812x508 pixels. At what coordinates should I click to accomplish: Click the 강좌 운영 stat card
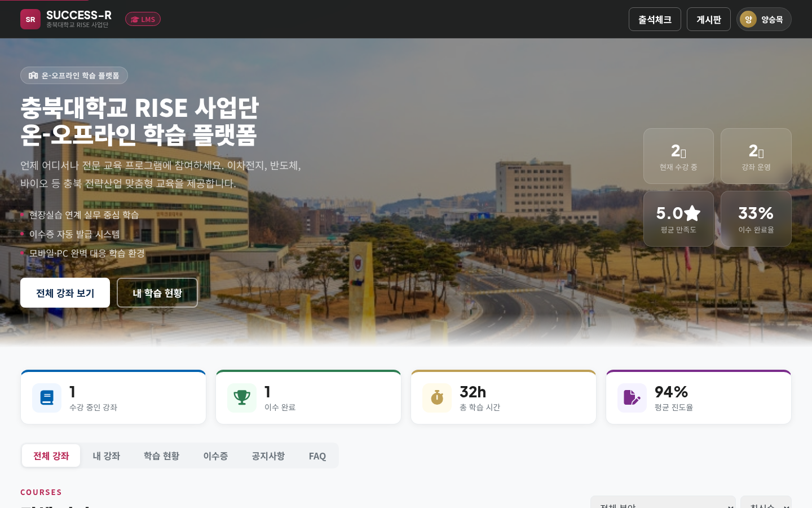click(756, 156)
